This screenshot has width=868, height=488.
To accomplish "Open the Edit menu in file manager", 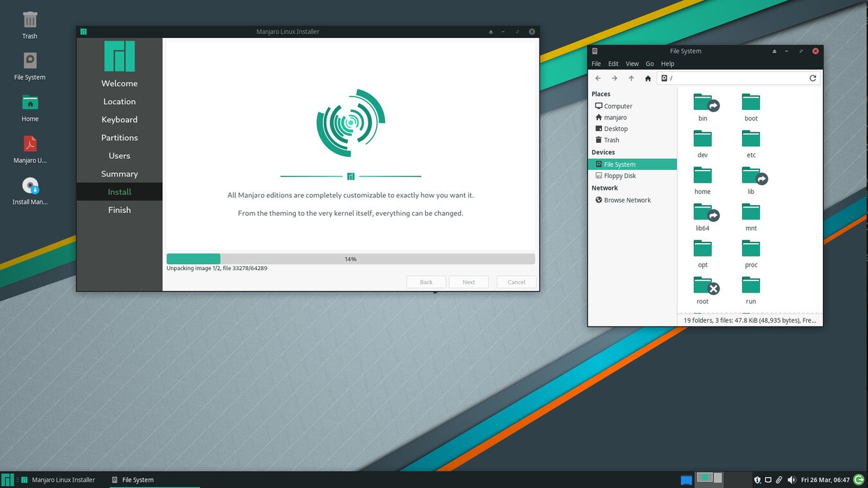I will coord(613,64).
